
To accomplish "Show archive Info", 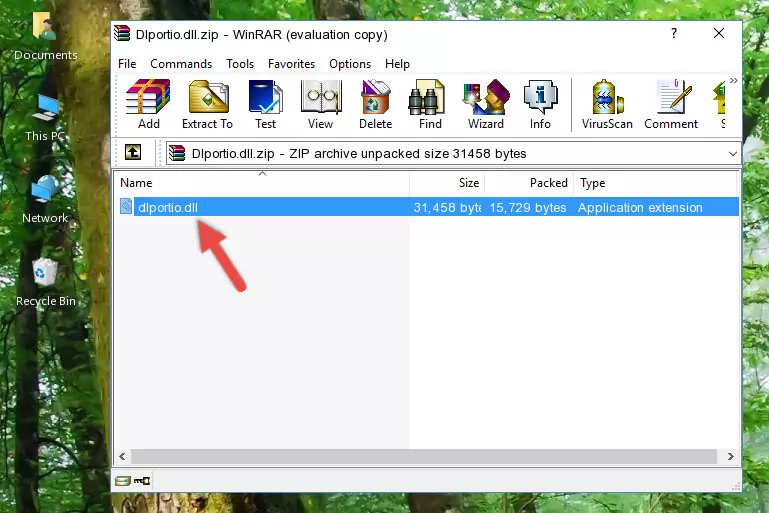I will click(x=540, y=104).
